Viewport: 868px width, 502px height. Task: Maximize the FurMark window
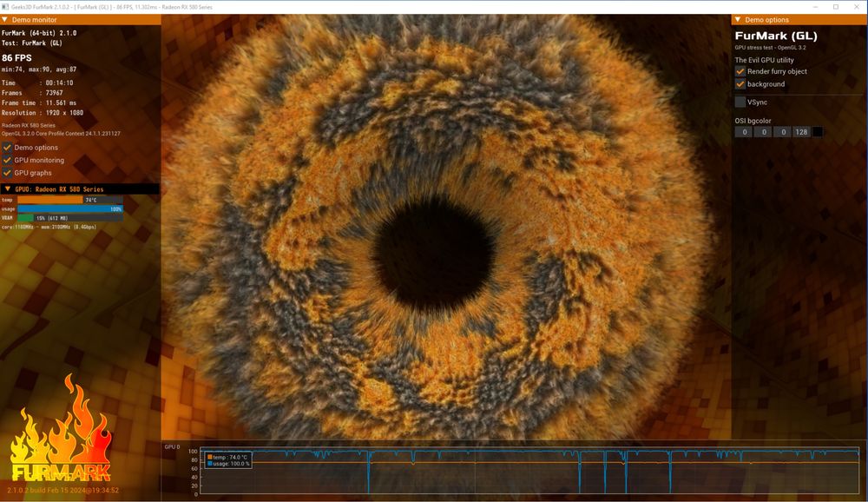click(836, 7)
